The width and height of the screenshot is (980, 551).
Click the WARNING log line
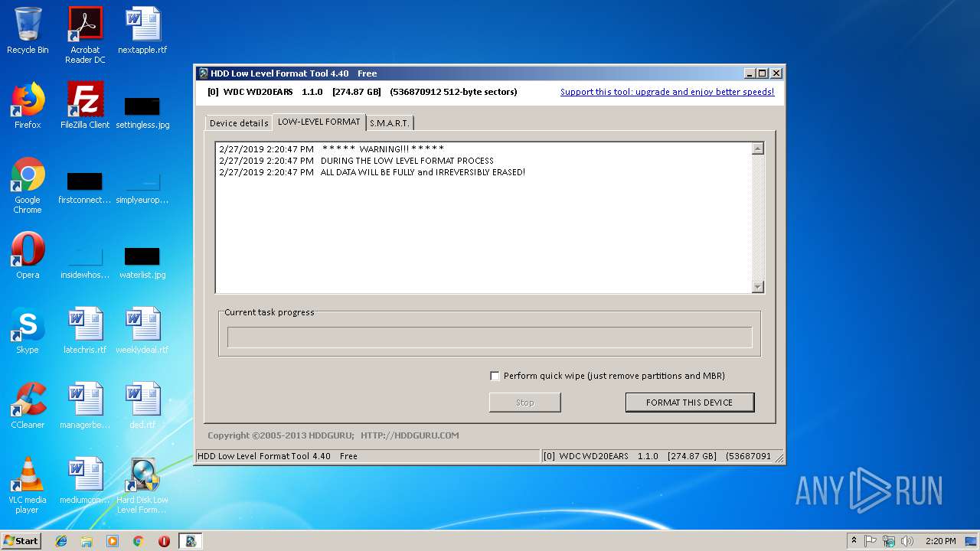[332, 149]
